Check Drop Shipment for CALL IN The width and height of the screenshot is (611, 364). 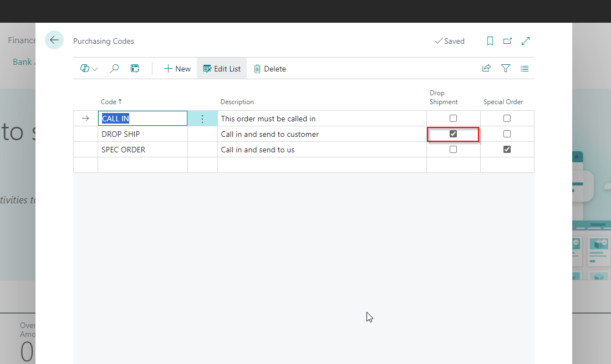(453, 119)
